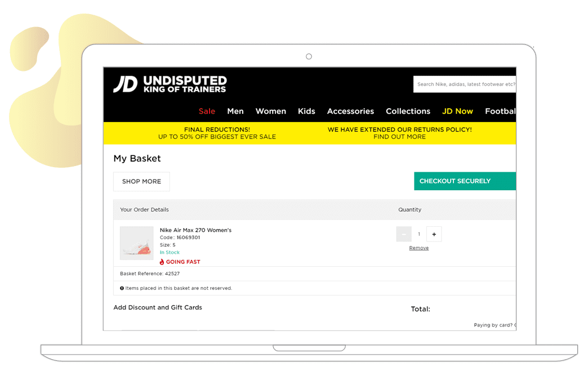Click the Add Discount and Gift Cards heading
This screenshot has width=588, height=367.
tap(158, 307)
